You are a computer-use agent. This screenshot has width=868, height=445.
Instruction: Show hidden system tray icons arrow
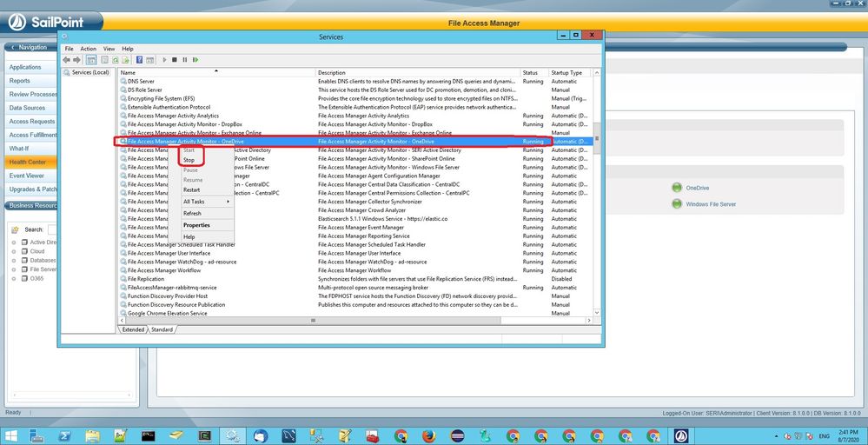(x=776, y=436)
